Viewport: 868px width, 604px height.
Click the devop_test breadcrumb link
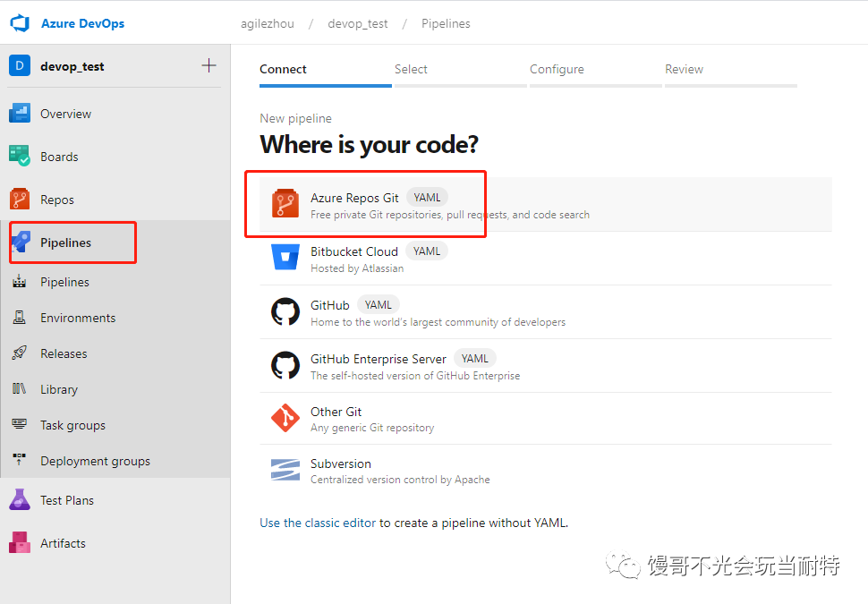click(358, 24)
